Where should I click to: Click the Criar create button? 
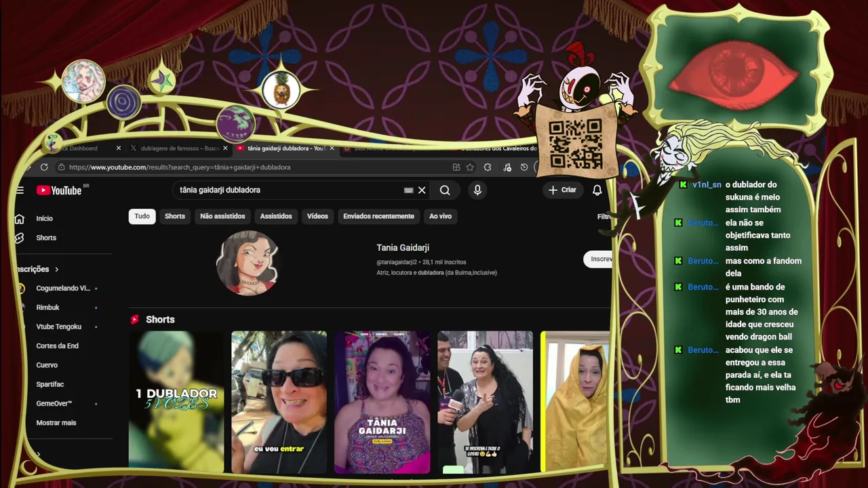(562, 190)
